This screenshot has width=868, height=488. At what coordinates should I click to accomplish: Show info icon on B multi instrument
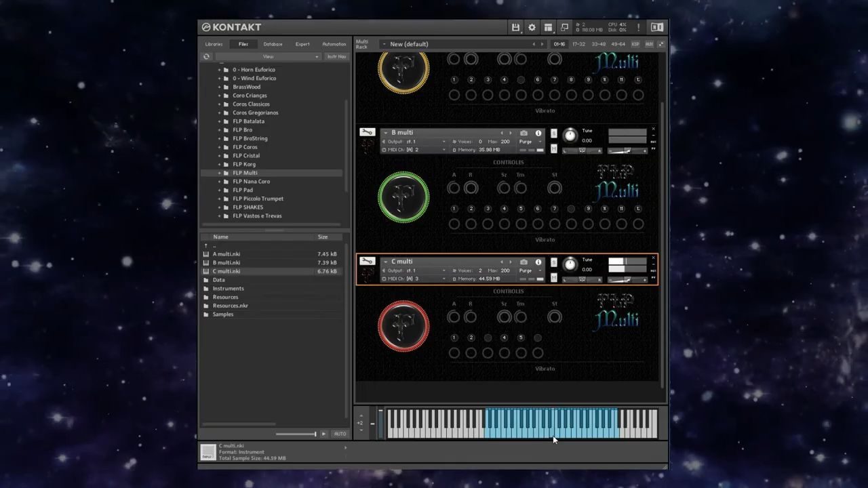[538, 133]
